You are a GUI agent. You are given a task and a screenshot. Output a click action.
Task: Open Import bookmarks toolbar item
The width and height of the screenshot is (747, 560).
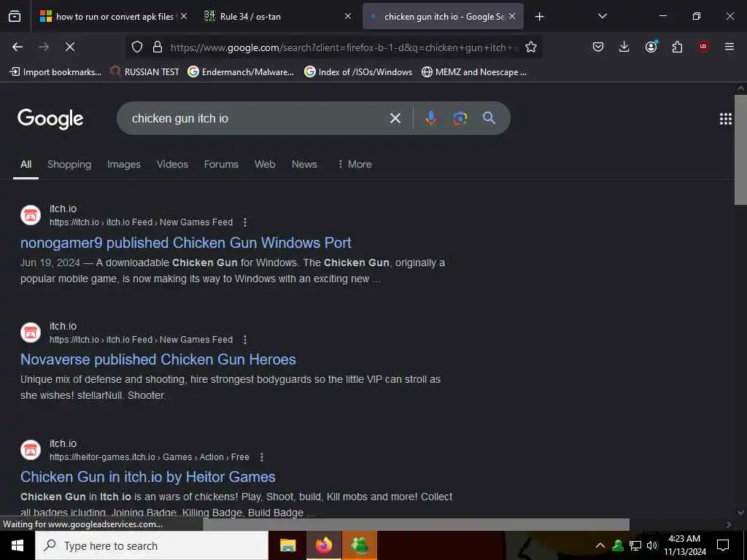pos(55,72)
